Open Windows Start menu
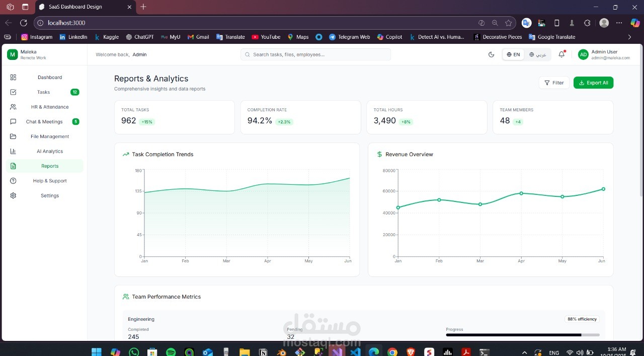 coord(96,352)
